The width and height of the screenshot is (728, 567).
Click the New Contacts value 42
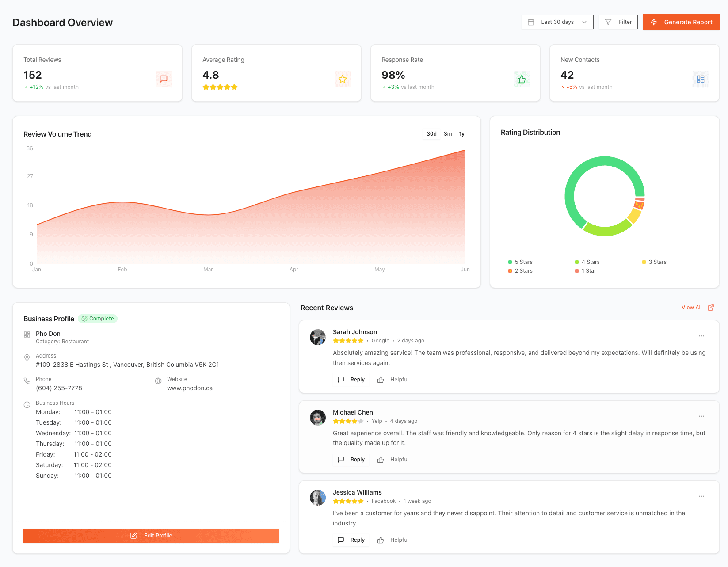(x=567, y=75)
